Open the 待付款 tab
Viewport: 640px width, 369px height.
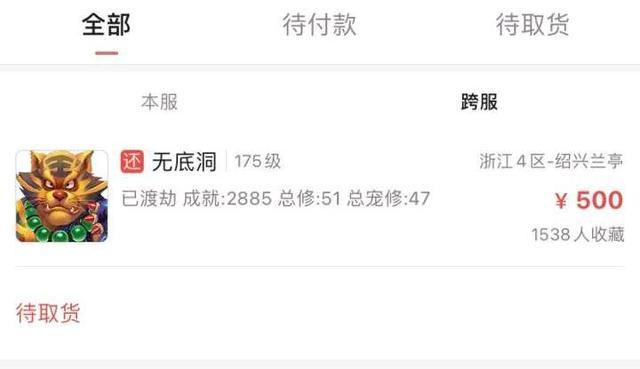point(320,24)
